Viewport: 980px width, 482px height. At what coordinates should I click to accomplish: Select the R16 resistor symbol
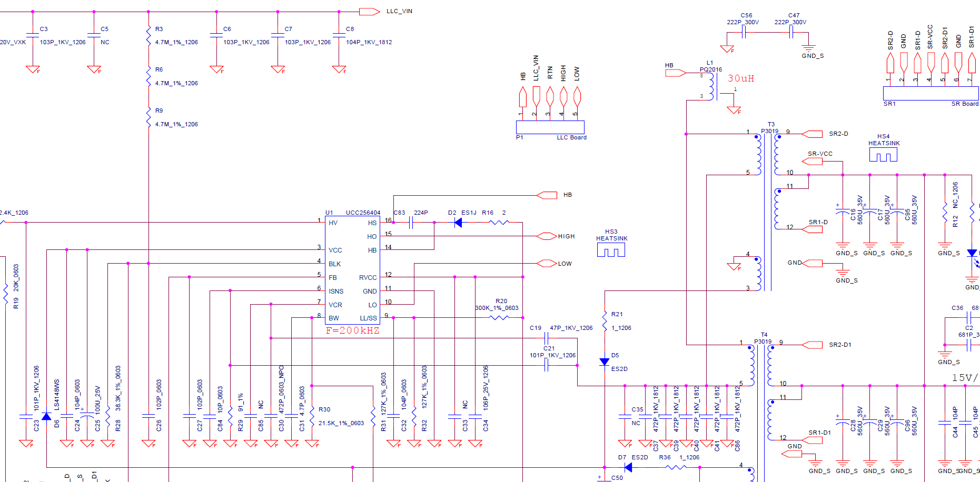tap(499, 223)
